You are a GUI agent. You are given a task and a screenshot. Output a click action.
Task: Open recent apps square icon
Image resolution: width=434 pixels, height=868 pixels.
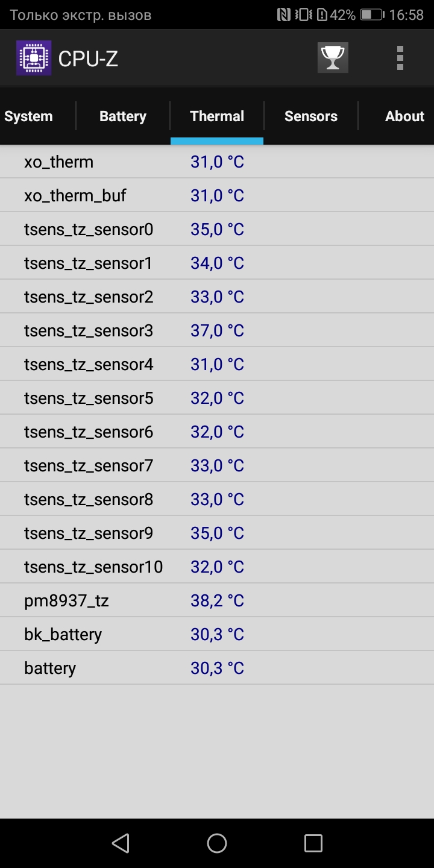313,843
